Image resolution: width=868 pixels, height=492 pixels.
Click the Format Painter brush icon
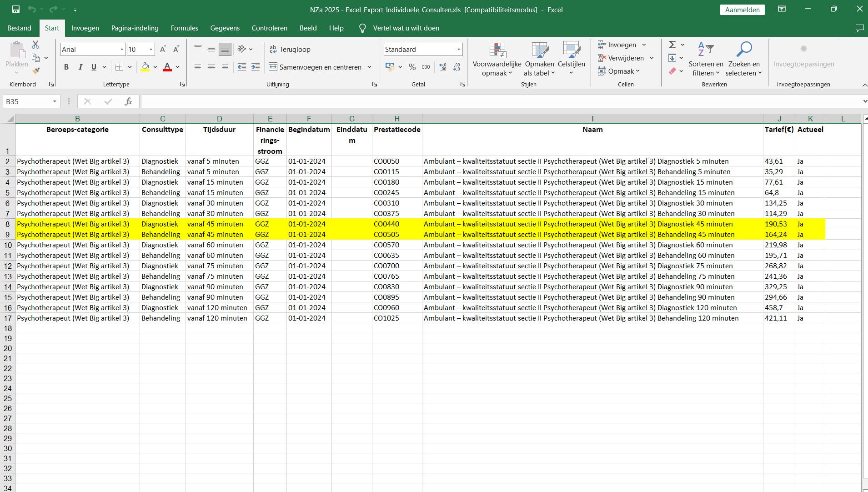[35, 71]
